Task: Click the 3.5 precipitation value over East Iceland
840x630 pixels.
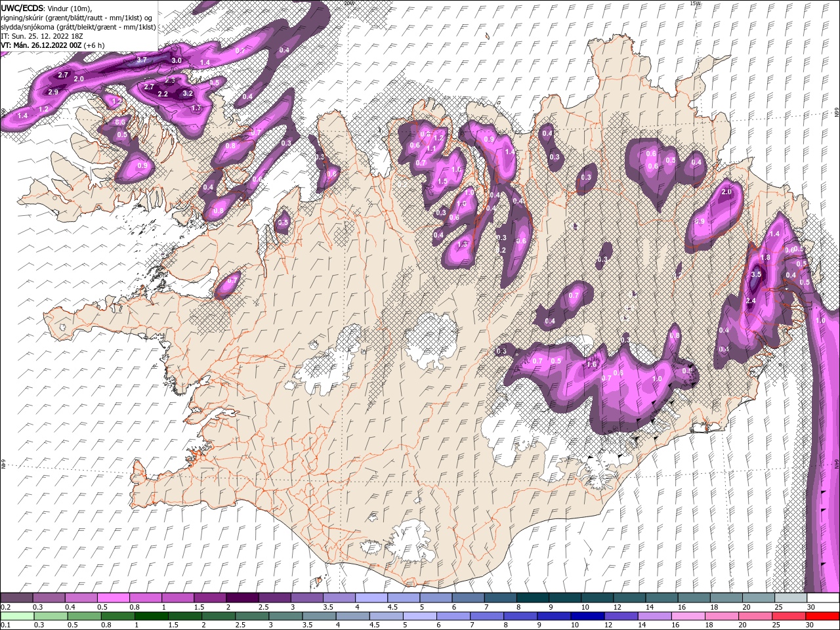Action: (x=755, y=275)
